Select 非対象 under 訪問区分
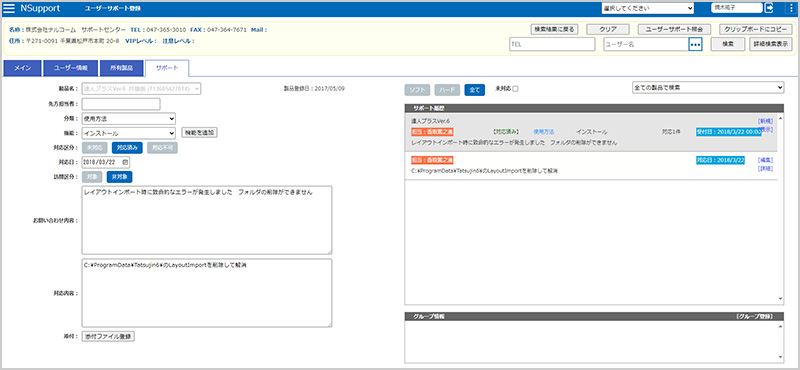This screenshot has height=370, width=800. coord(119,177)
